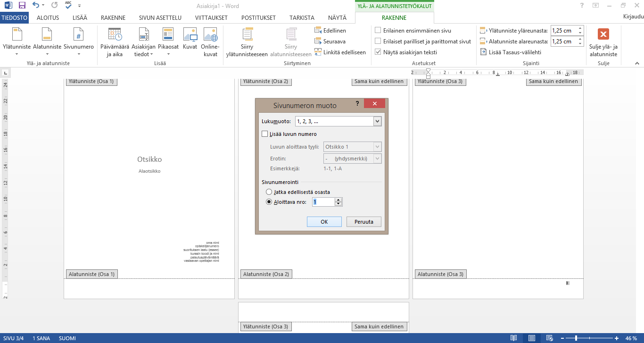Screen dimensions: 644x343
Task: Open the Luvun aloittava tyyli dropdown
Action: [377, 147]
